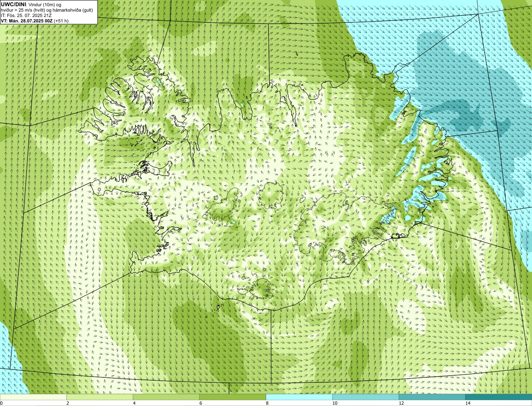Click the pale yellow 0–2 m/s color bar segment
532x406 pixels.
tap(33, 397)
